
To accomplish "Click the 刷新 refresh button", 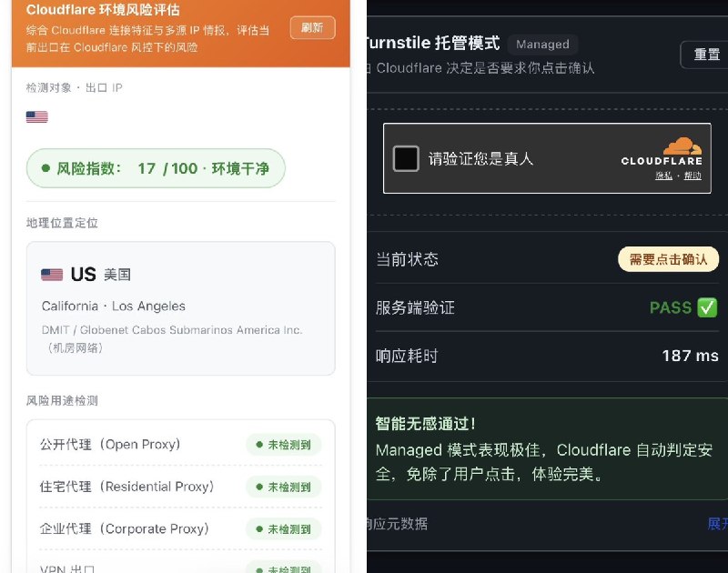I will tap(312, 28).
